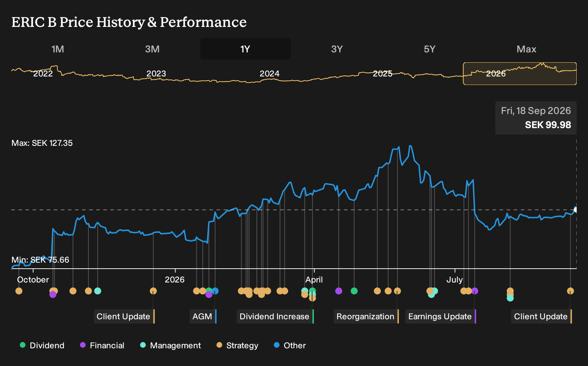Toggle the Other legend filter
The height and width of the screenshot is (366, 588).
(x=290, y=345)
